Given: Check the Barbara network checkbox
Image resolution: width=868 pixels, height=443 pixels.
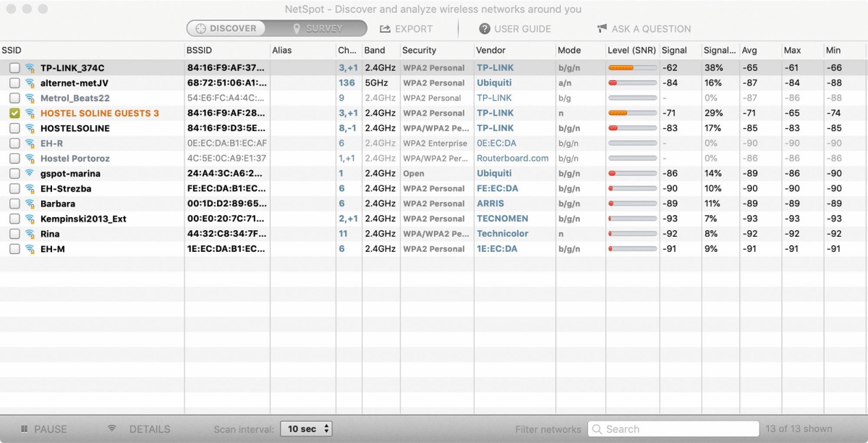Looking at the screenshot, I should [x=14, y=204].
